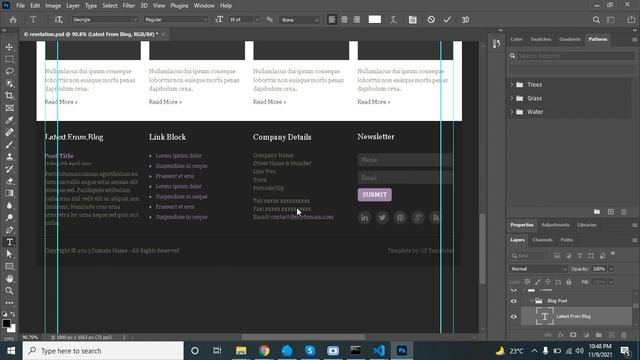
Task: Open the Filter menu
Action: (129, 6)
